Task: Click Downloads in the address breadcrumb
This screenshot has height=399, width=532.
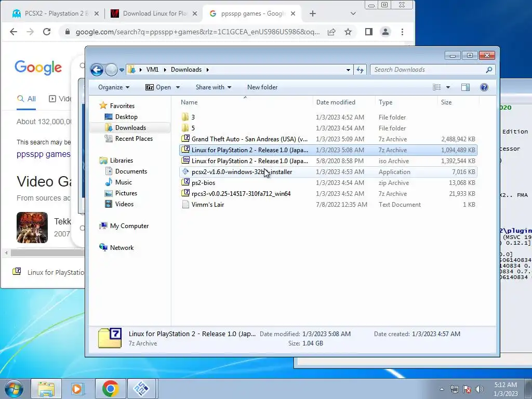Action: click(x=186, y=70)
